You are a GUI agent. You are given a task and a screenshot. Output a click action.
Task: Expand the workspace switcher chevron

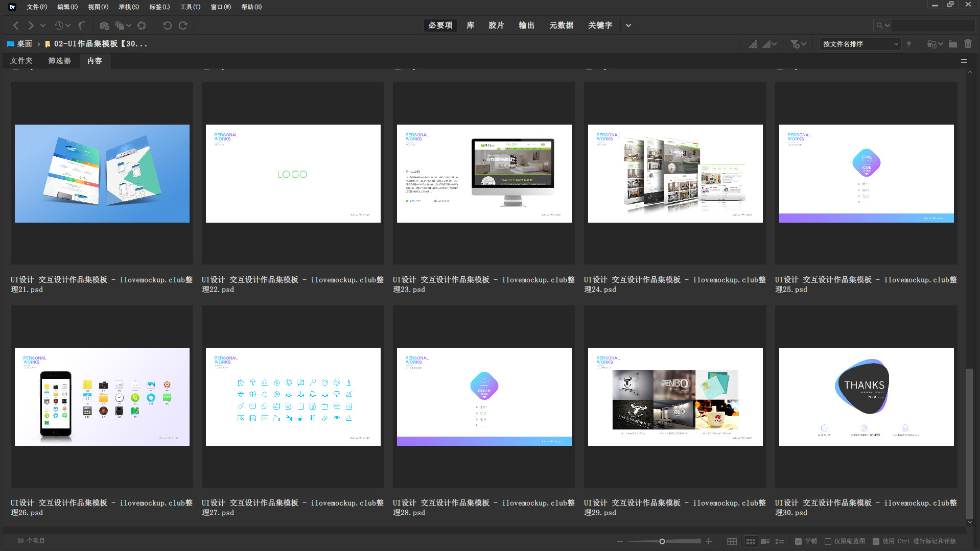click(x=628, y=26)
